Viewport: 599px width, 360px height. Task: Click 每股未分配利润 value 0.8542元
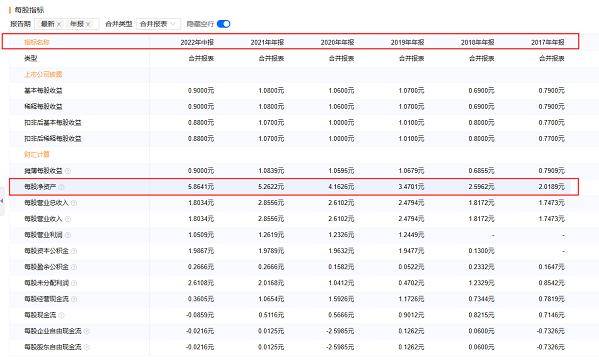pos(551,283)
